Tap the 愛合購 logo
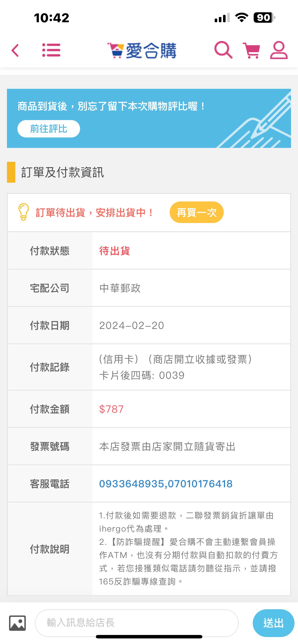Image resolution: width=298 pixels, height=644 pixels. 142,51
